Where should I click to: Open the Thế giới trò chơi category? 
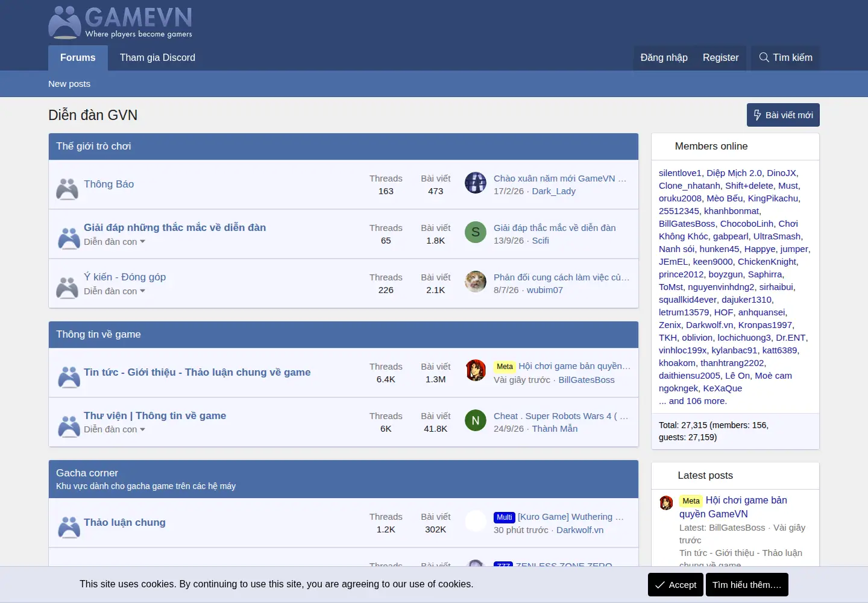93,147
